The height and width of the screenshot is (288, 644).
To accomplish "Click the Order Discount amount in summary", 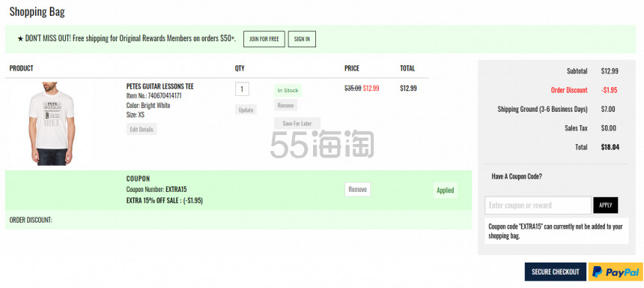I will [610, 90].
